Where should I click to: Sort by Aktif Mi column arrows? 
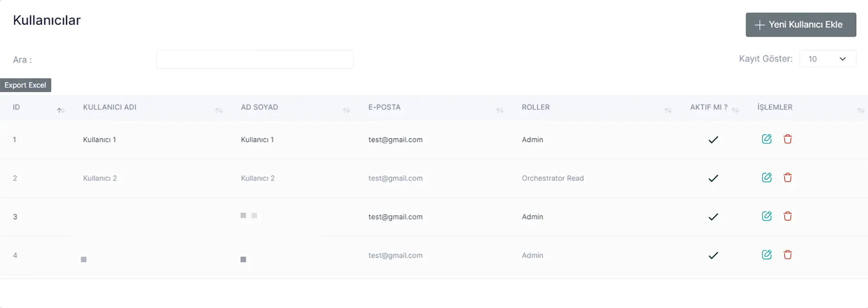point(735,110)
